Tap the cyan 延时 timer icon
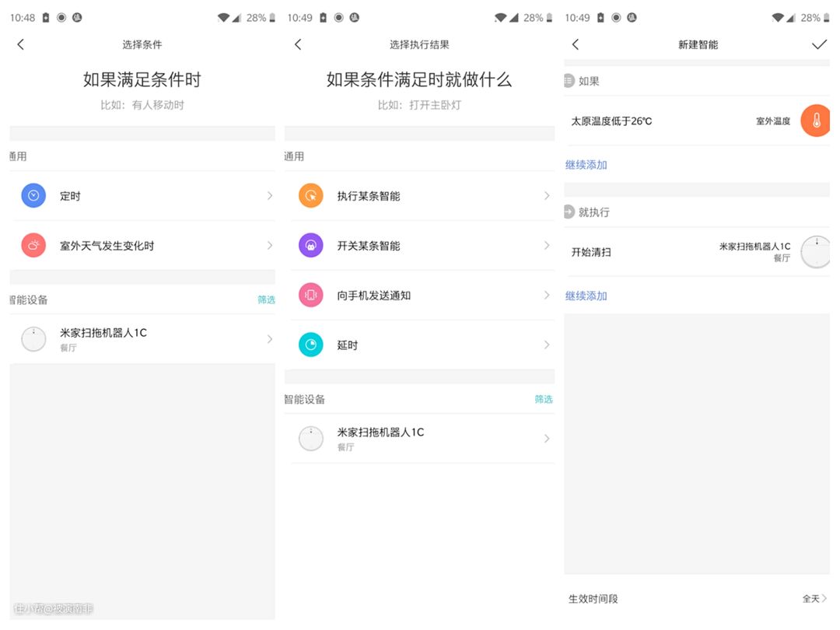Viewport: 840px width, 630px height. point(311,345)
